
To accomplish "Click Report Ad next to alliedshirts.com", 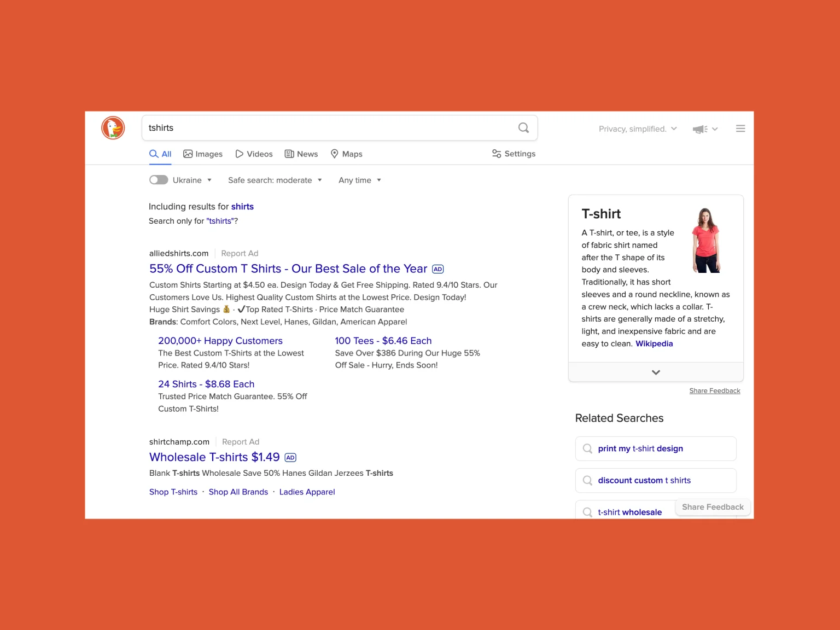I will (240, 253).
